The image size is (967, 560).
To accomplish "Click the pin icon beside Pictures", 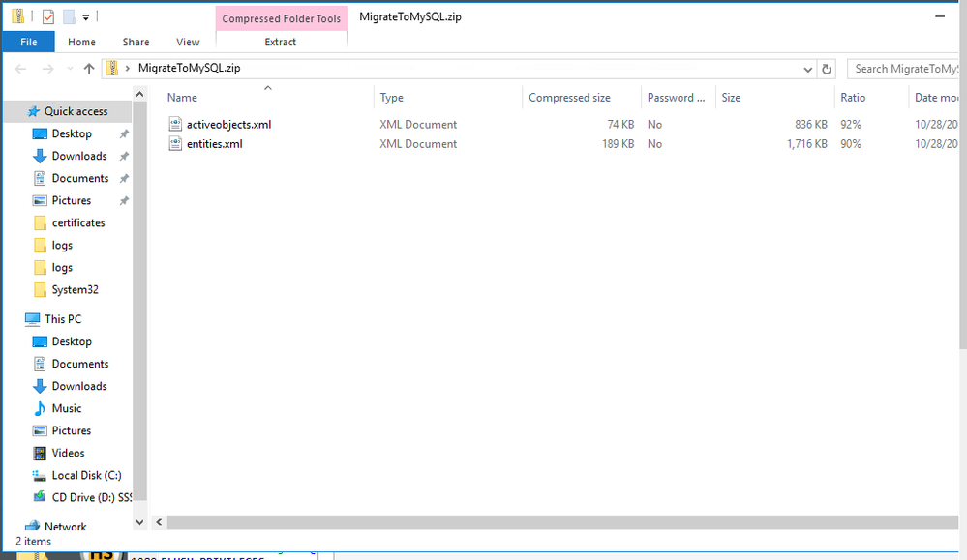I will click(x=124, y=200).
